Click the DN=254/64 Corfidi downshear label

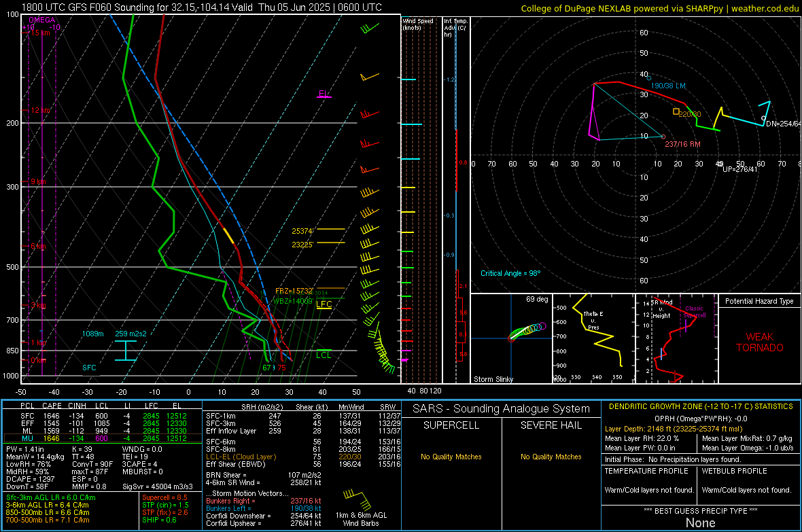pos(783,124)
